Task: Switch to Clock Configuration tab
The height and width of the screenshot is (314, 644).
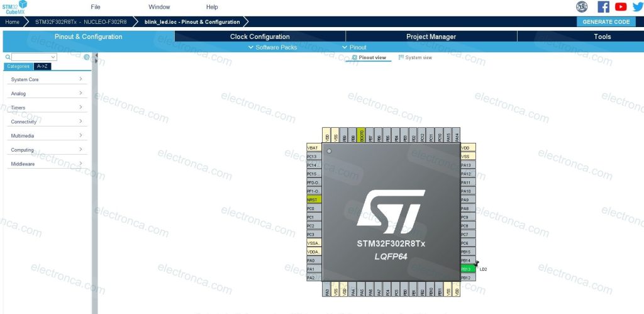Action: click(x=260, y=36)
